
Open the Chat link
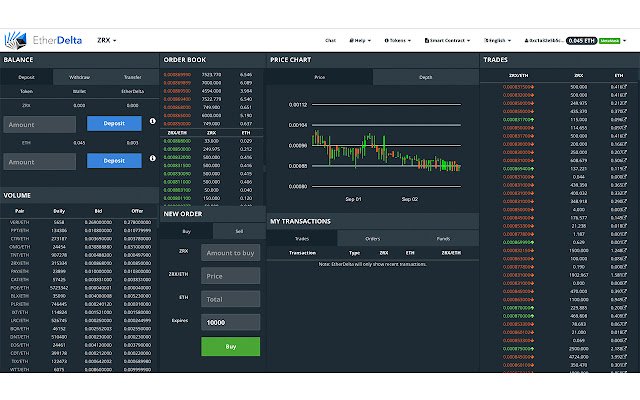[x=330, y=40]
